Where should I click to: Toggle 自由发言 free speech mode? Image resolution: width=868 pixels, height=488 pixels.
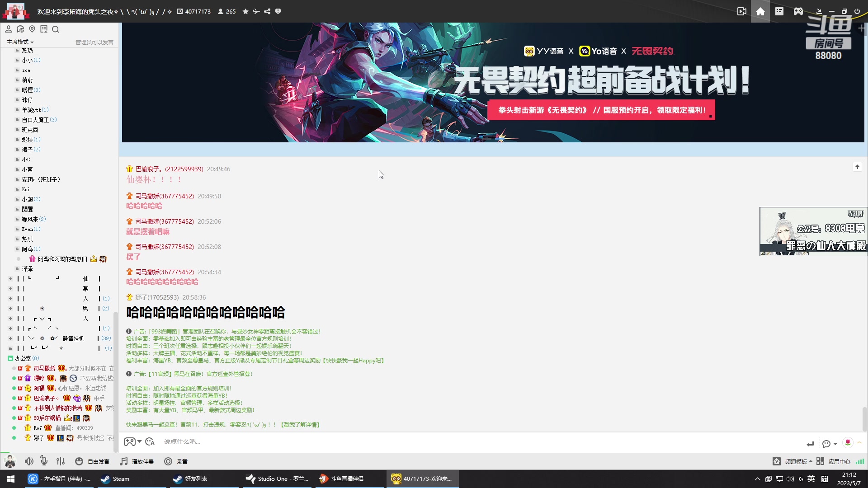point(91,461)
